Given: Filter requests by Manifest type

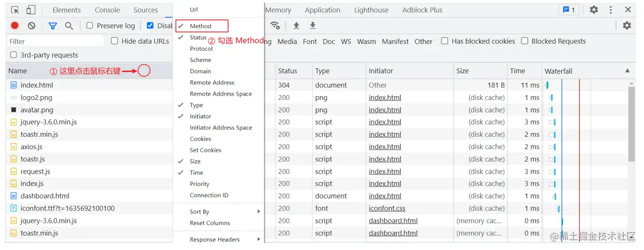Looking at the screenshot, I should 395,41.
